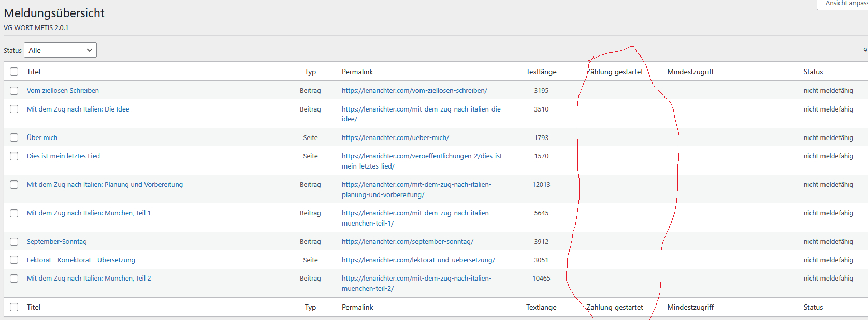
Task: Follow the september-sonntag permalink
Action: (407, 241)
